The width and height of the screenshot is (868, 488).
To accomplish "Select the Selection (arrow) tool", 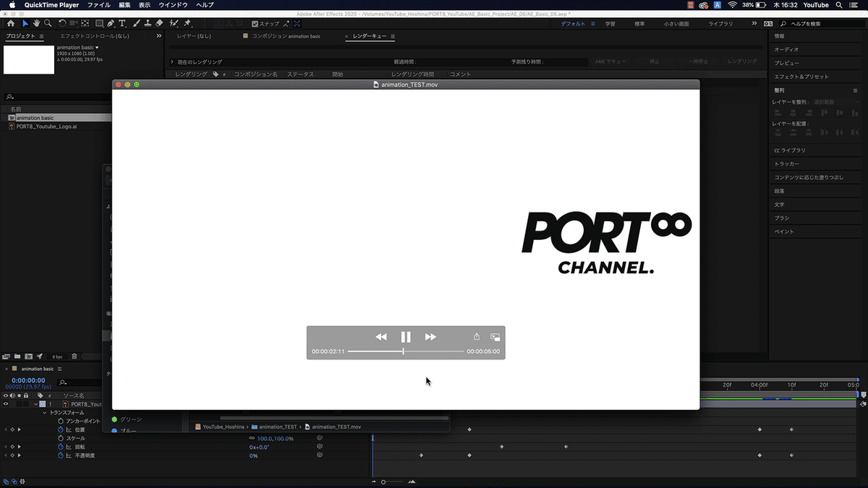I will (25, 23).
